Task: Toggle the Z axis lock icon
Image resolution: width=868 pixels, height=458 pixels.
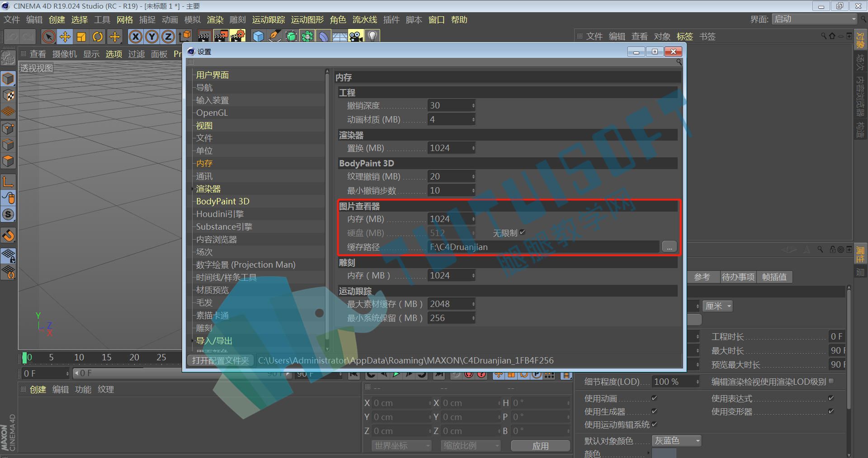Action: tap(168, 37)
